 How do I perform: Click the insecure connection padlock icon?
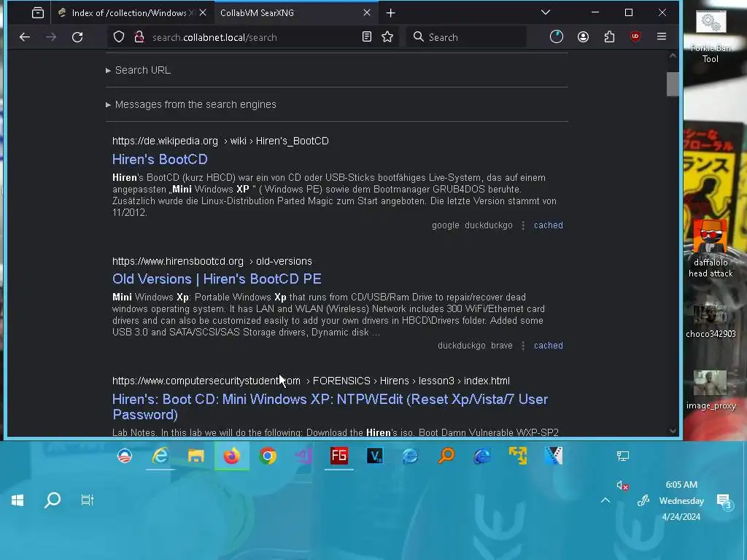[x=139, y=36]
